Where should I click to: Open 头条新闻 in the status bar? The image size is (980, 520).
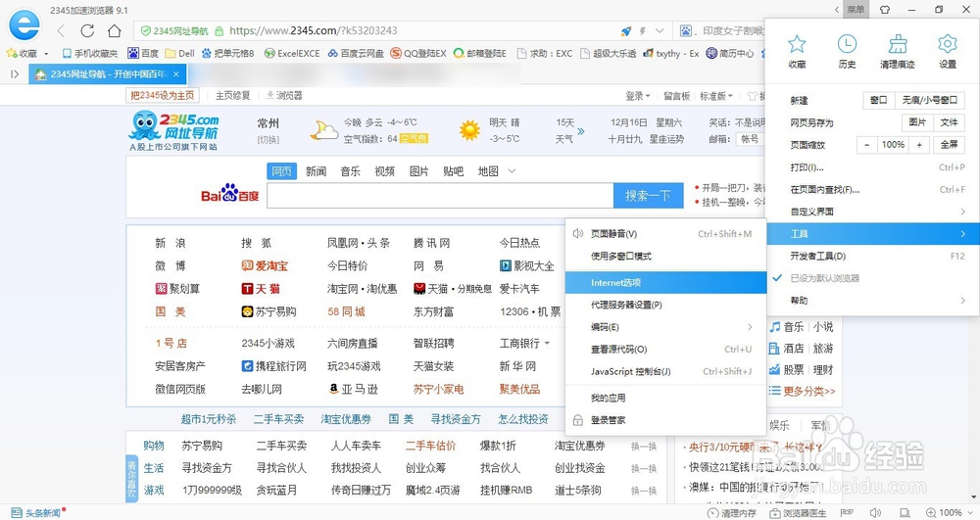pos(37,513)
